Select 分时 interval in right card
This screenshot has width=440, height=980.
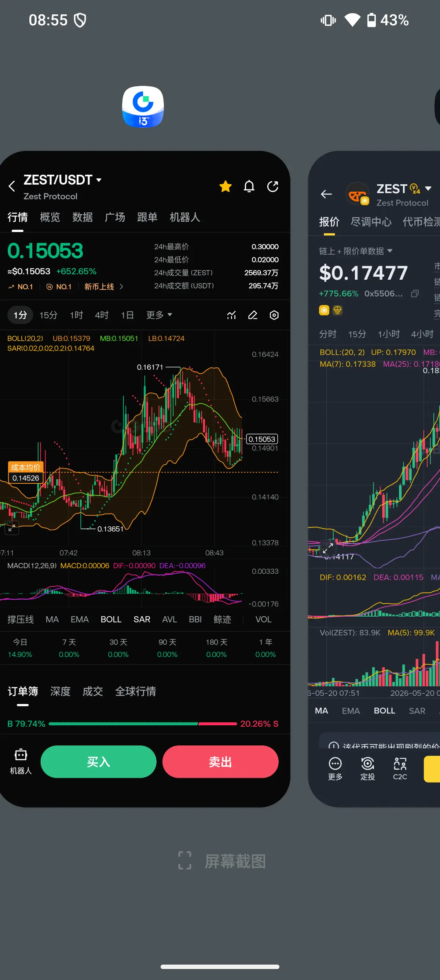[x=327, y=334]
